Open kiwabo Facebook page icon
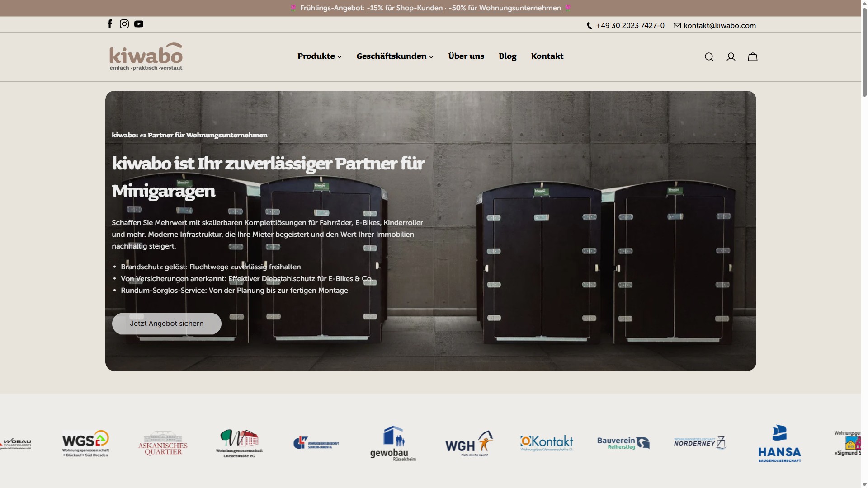Image resolution: width=868 pixels, height=488 pixels. tap(110, 24)
